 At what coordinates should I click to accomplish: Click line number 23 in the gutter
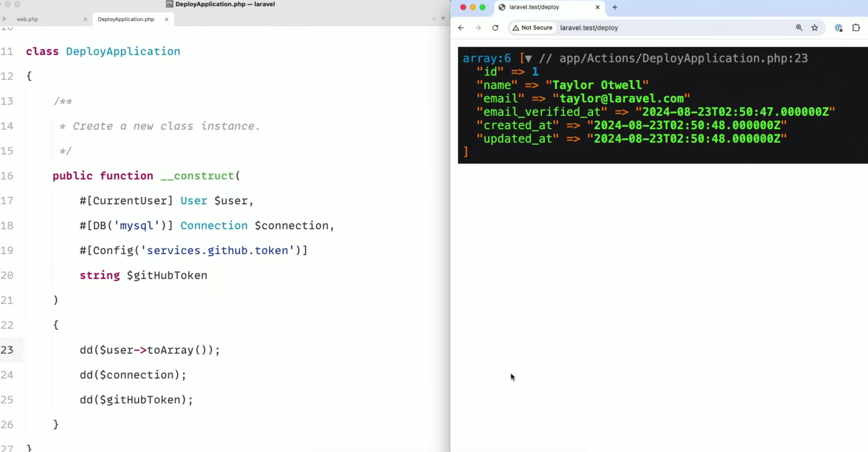click(7, 350)
